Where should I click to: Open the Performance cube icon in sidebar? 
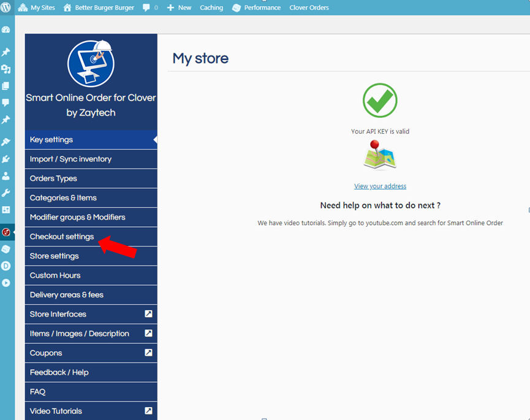(x=6, y=249)
